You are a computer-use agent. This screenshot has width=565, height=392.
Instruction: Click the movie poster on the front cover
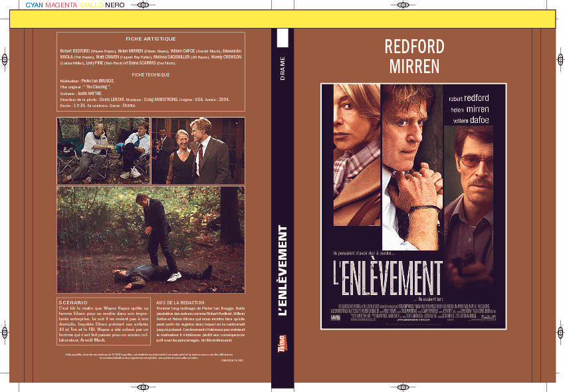coord(413,206)
